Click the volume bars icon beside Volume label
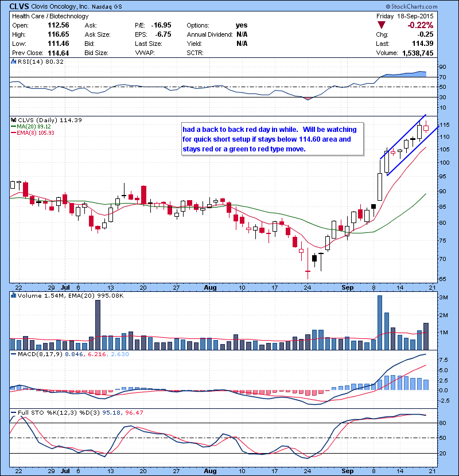The image size is (459, 476). 14,295
